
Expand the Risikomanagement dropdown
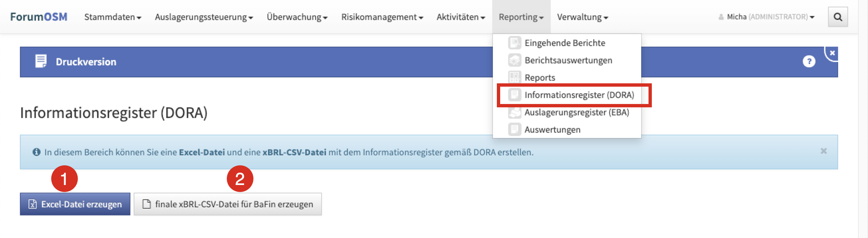click(x=382, y=17)
